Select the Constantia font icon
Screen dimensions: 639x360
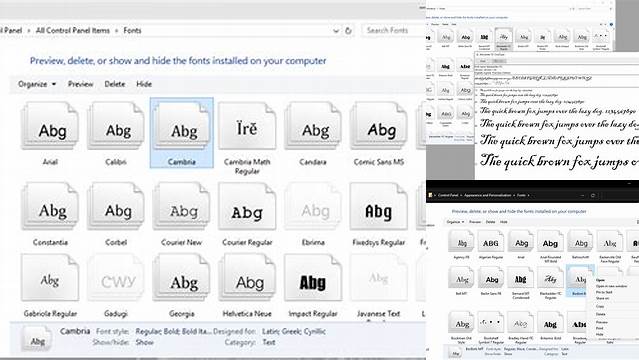pos(50,206)
